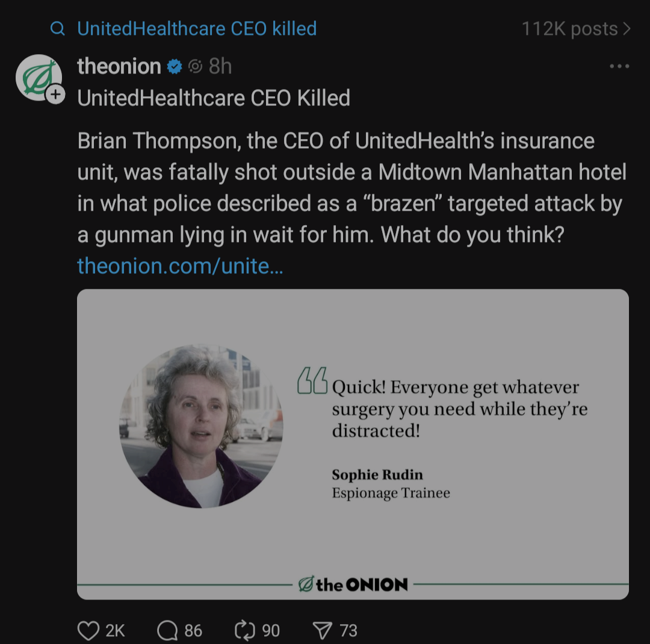The width and height of the screenshot is (650, 644).
Task: Tap the 112K posts count
Action: 570,29
